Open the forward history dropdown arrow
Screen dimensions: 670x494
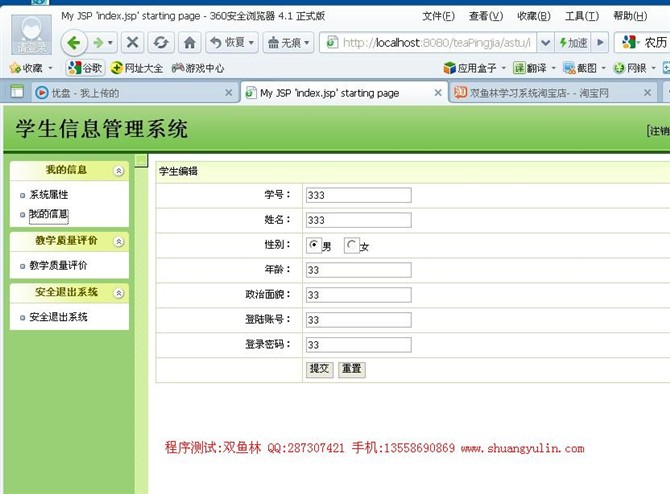coord(111,43)
